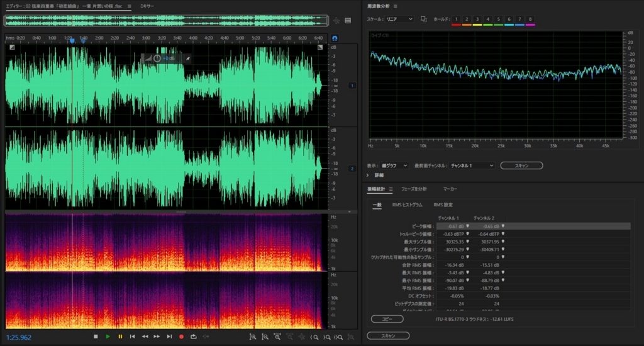The height and width of the screenshot is (346, 644).
Task: Click the 合計 RMS 振幅 value -16.34 dB
Action: [455, 265]
